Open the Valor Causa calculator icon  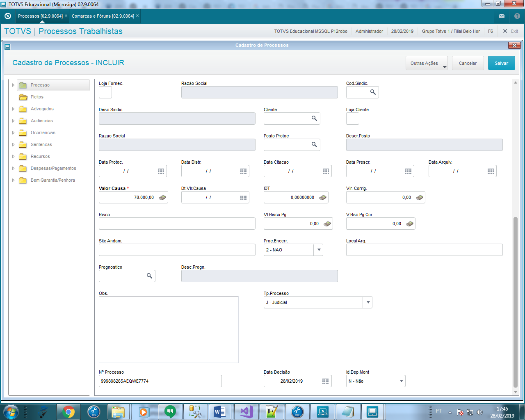coord(162,197)
